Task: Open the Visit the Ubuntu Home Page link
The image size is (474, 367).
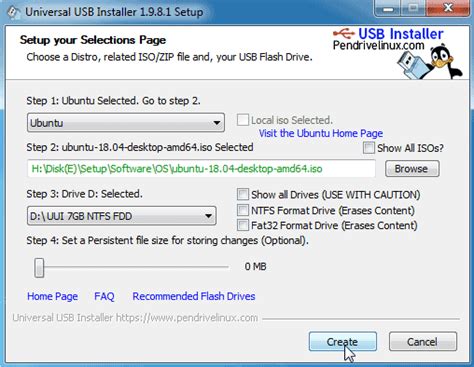Action: pos(321,133)
